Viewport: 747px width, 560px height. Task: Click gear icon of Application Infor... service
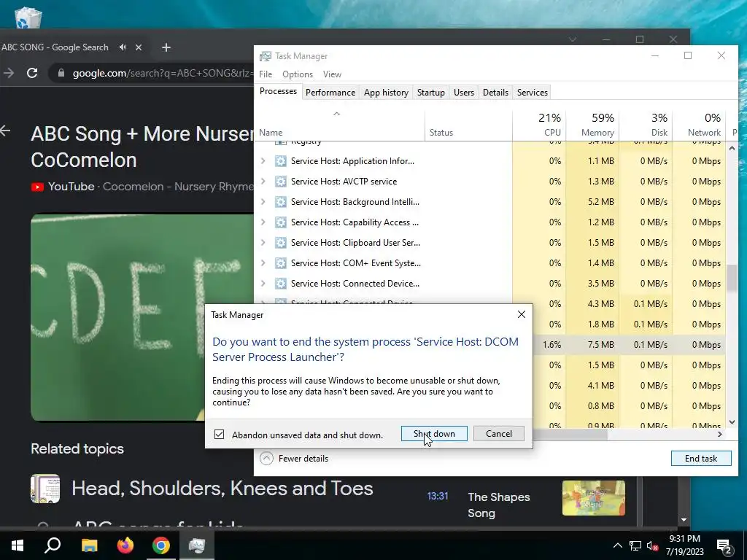click(281, 161)
